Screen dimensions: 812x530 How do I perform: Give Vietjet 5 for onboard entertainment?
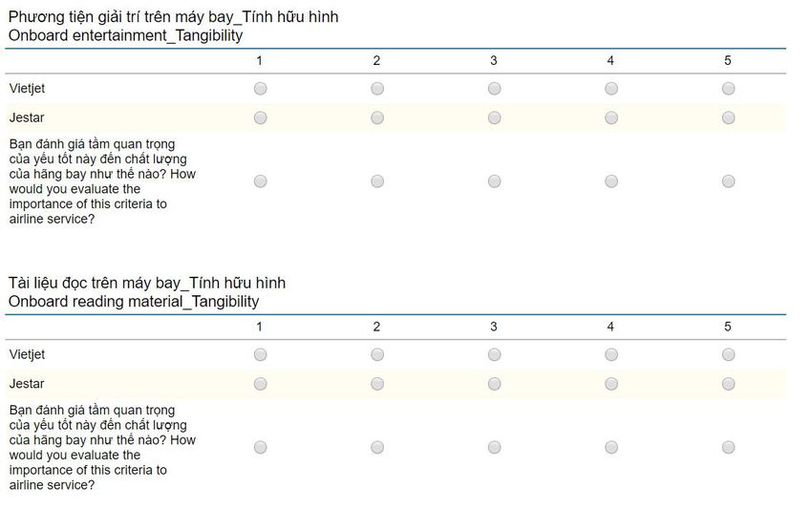point(728,89)
